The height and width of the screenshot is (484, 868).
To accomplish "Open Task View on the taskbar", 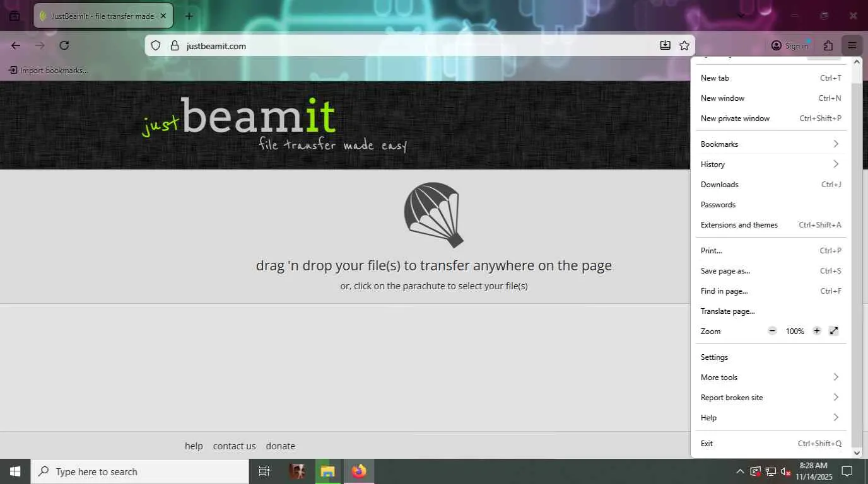I will (264, 471).
